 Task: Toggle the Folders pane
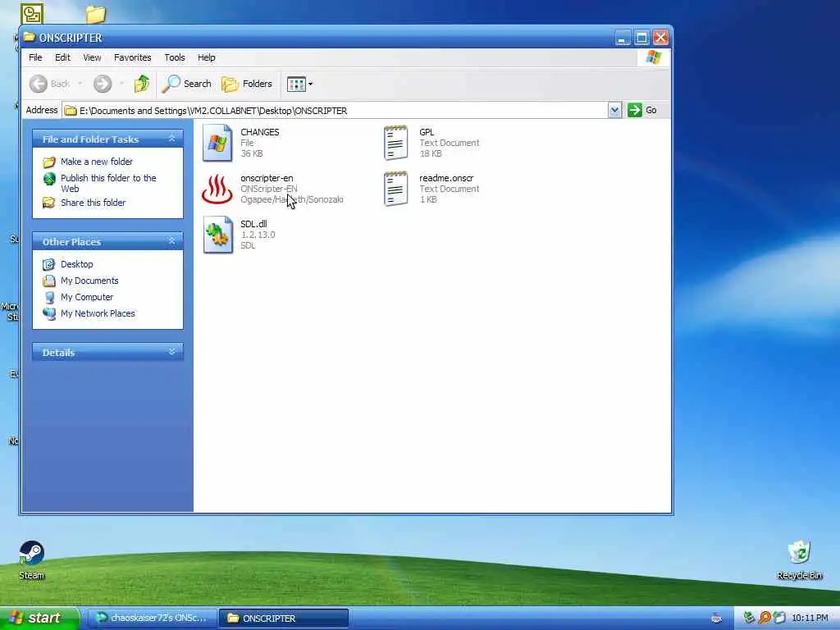(247, 84)
